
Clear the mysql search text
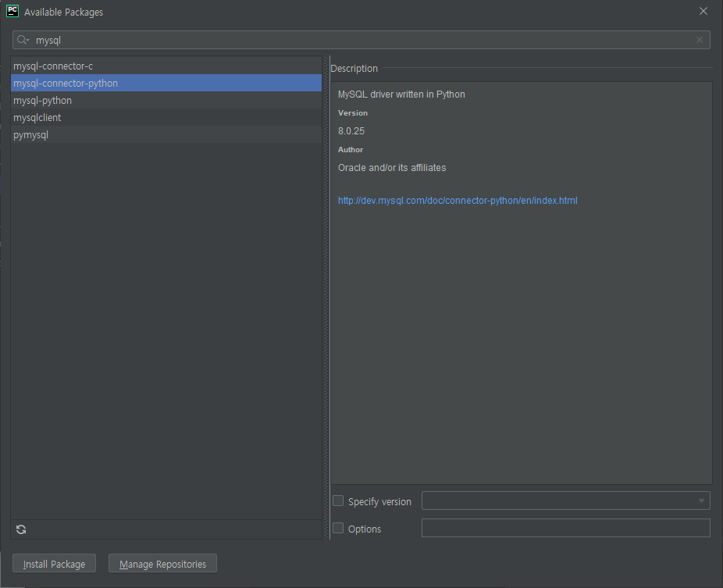coord(700,40)
